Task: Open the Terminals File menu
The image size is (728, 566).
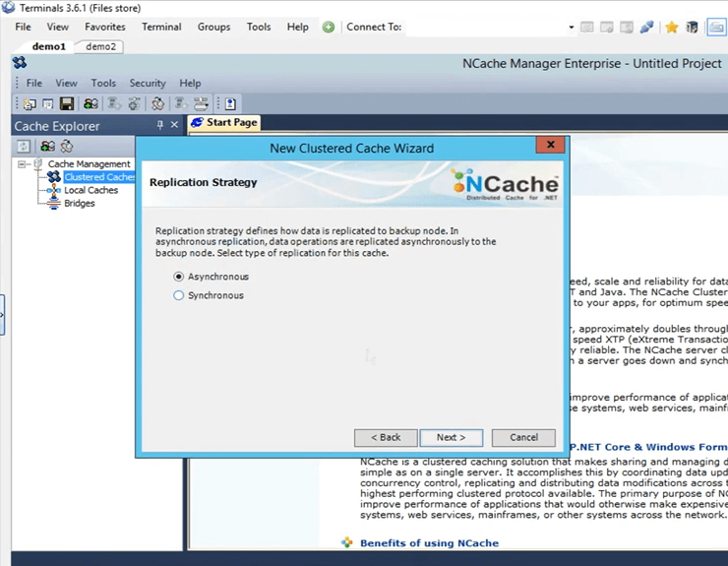Action: coord(23,27)
